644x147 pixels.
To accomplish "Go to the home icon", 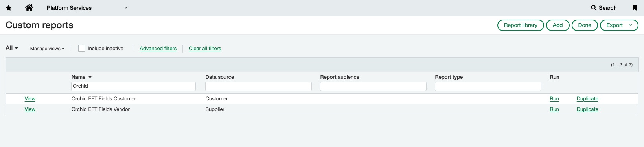I will [29, 7].
